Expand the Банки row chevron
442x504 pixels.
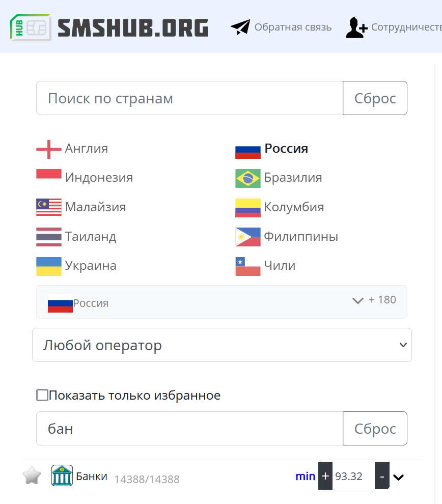click(x=398, y=478)
